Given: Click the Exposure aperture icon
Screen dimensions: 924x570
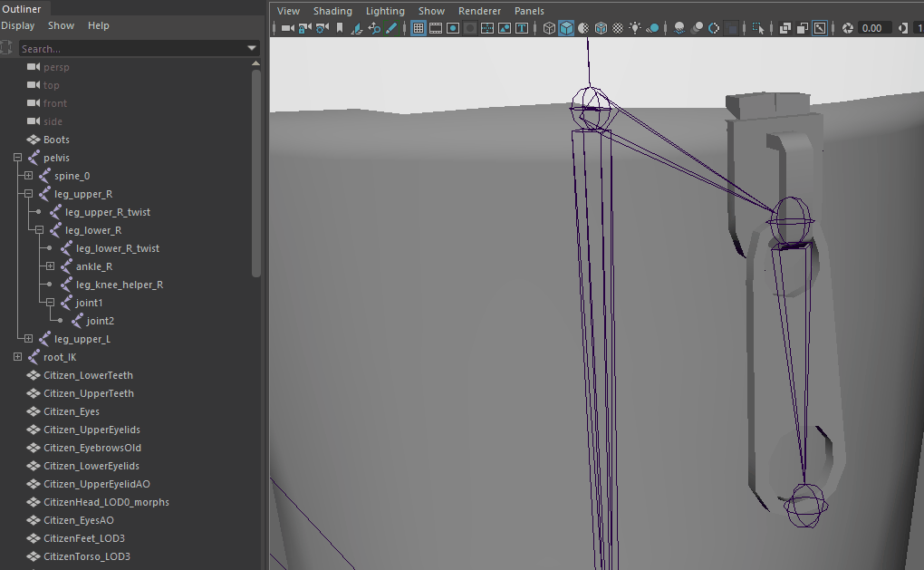Looking at the screenshot, I should click(848, 28).
